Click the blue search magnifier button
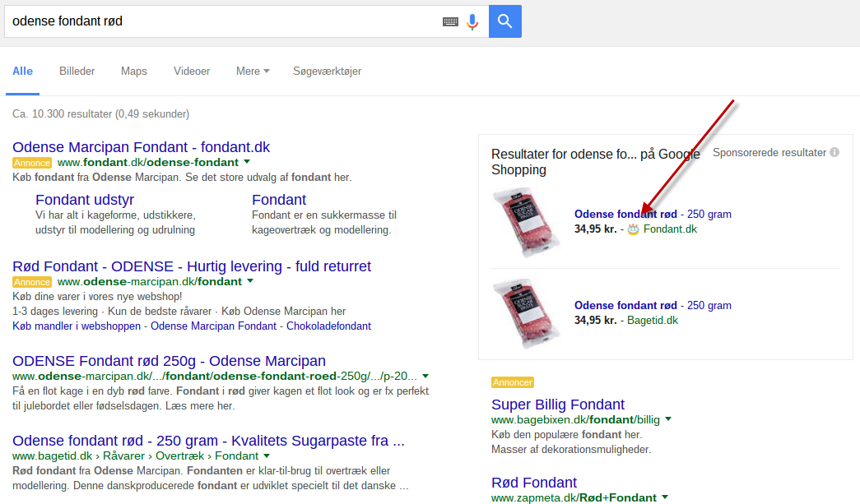 click(x=504, y=21)
